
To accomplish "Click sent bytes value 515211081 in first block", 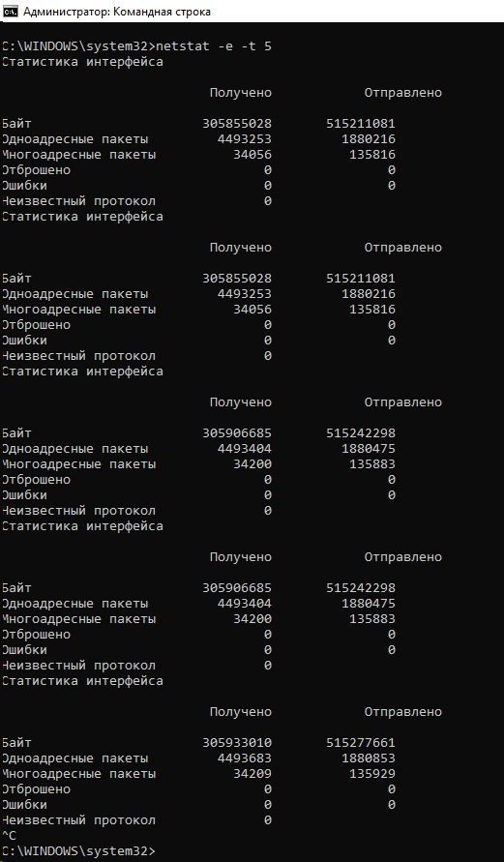I will click(x=361, y=124).
